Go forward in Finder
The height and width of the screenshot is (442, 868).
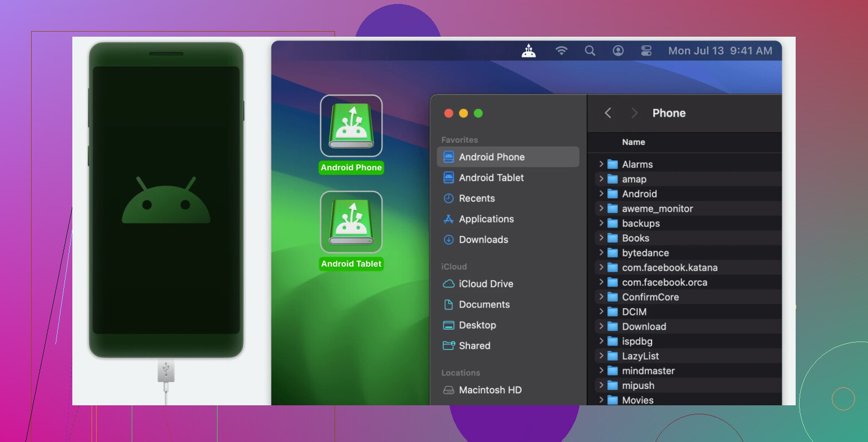[x=634, y=113]
